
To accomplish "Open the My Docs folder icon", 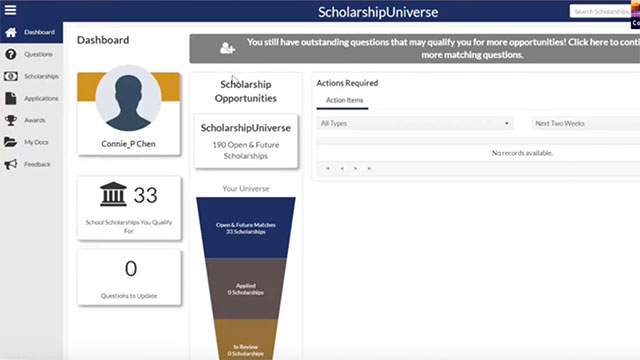I will (11, 142).
